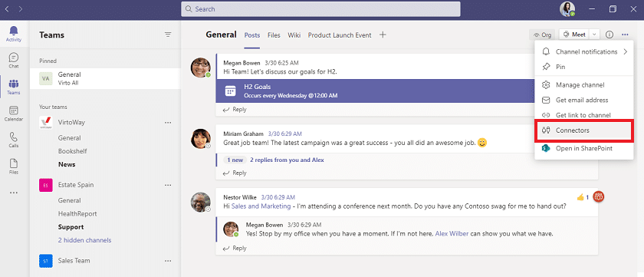Open Connectors from the channel menu
The width and height of the screenshot is (644, 277).
(584, 130)
